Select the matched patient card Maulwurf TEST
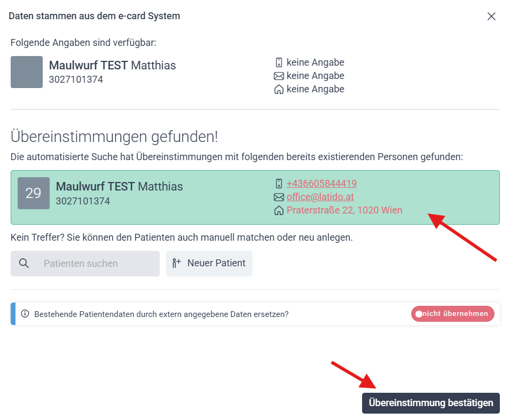The image size is (510, 420). 255,197
